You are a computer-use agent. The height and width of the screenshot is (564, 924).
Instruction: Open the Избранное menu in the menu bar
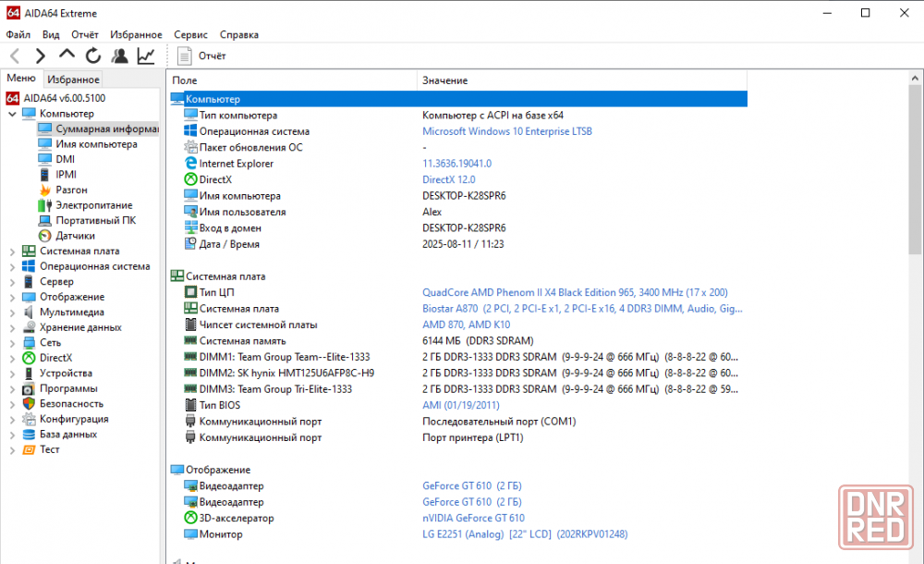coord(136,35)
